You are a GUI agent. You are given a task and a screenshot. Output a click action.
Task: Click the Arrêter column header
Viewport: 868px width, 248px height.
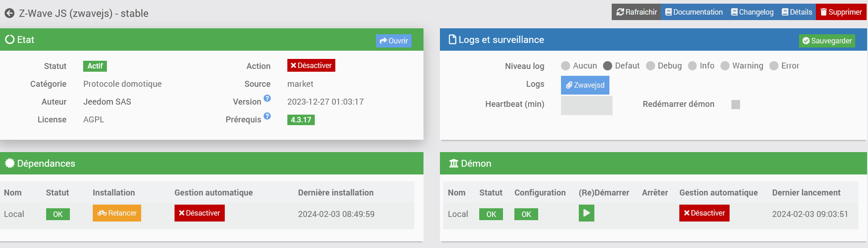[x=655, y=193]
